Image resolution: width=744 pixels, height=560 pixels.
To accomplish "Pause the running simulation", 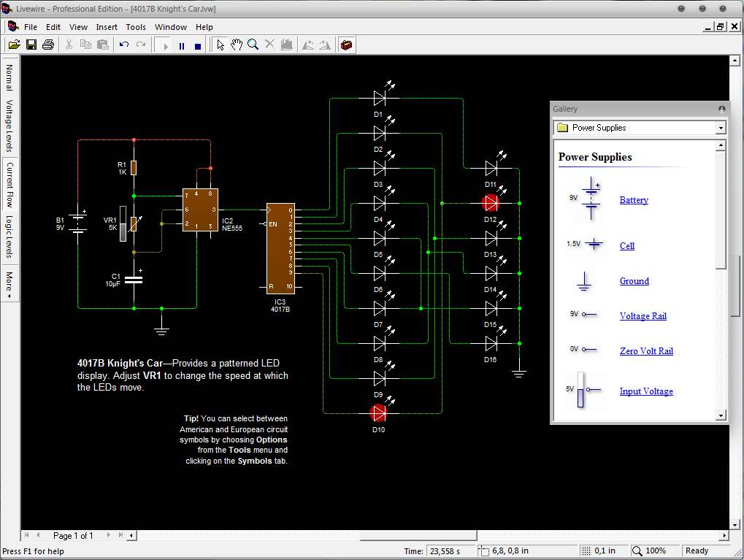I will point(180,44).
